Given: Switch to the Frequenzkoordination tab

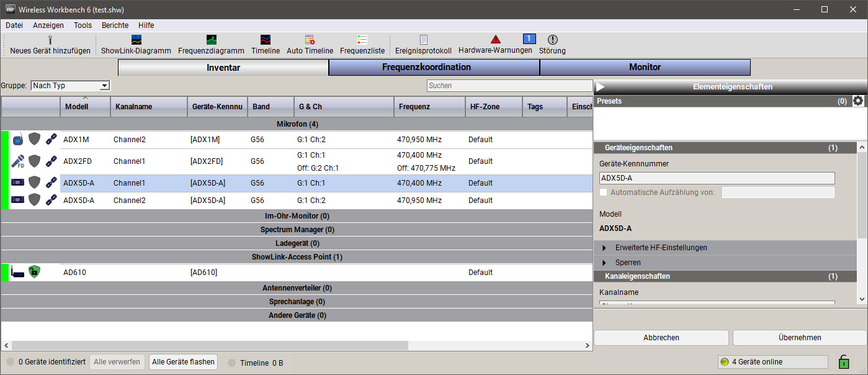Looking at the screenshot, I should (434, 67).
